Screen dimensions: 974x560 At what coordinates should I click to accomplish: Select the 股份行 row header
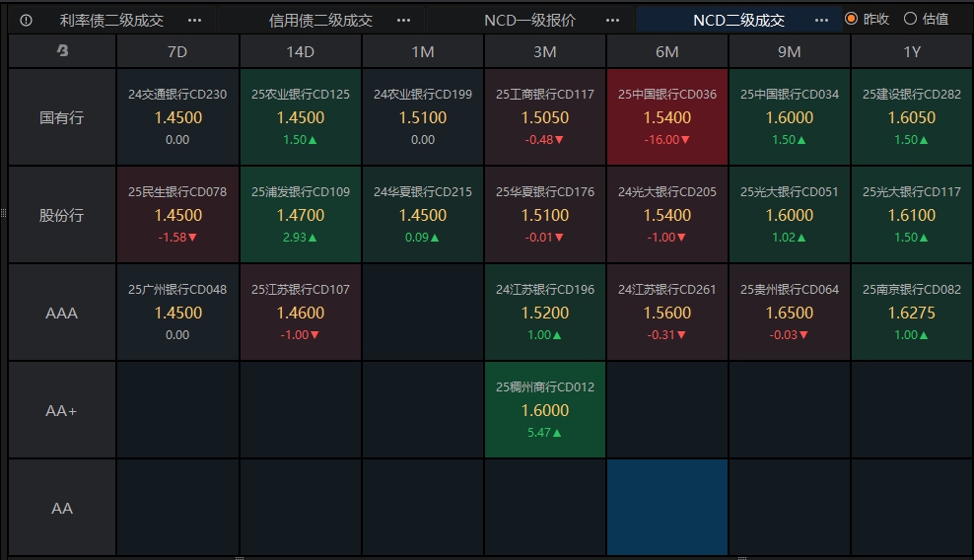[x=62, y=214]
